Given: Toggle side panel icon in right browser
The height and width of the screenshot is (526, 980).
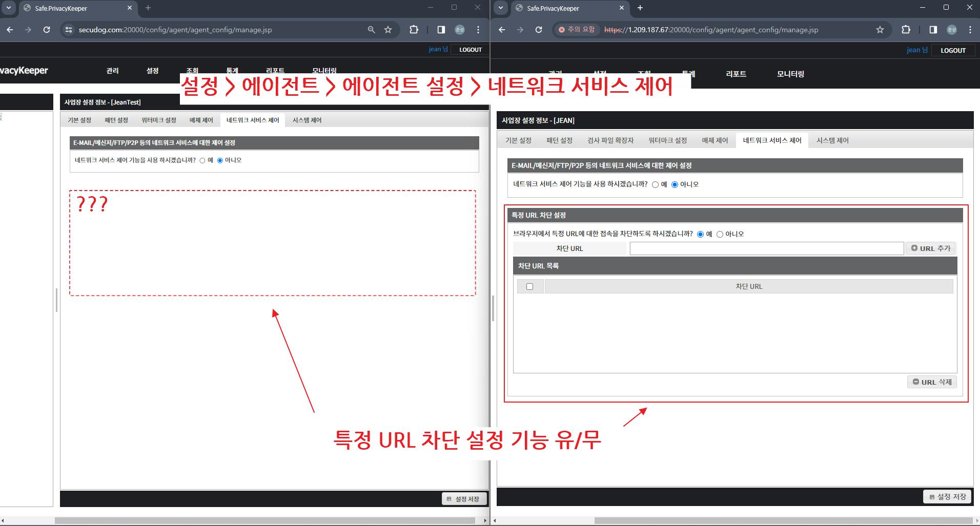Looking at the screenshot, I should (933, 30).
